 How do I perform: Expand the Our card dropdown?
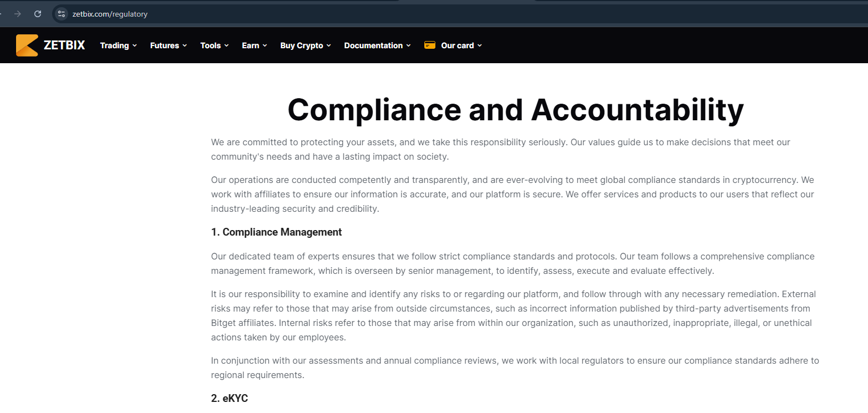click(x=461, y=45)
